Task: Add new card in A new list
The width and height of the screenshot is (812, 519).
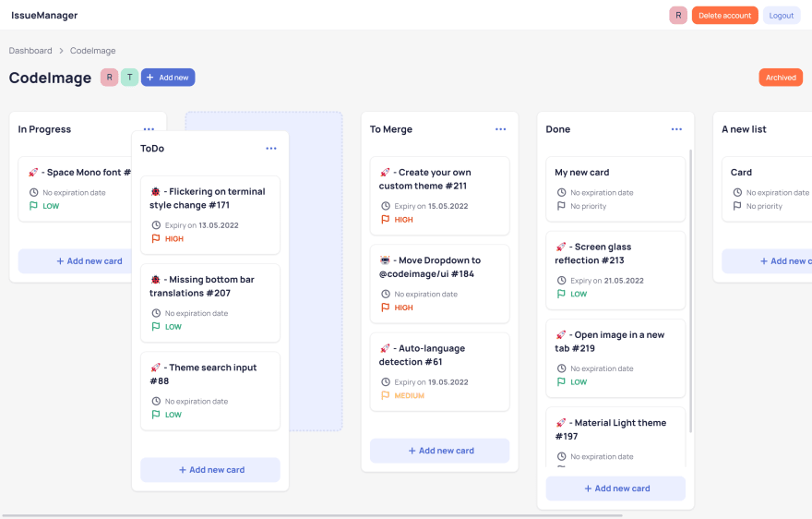Action: pyautogui.click(x=767, y=261)
